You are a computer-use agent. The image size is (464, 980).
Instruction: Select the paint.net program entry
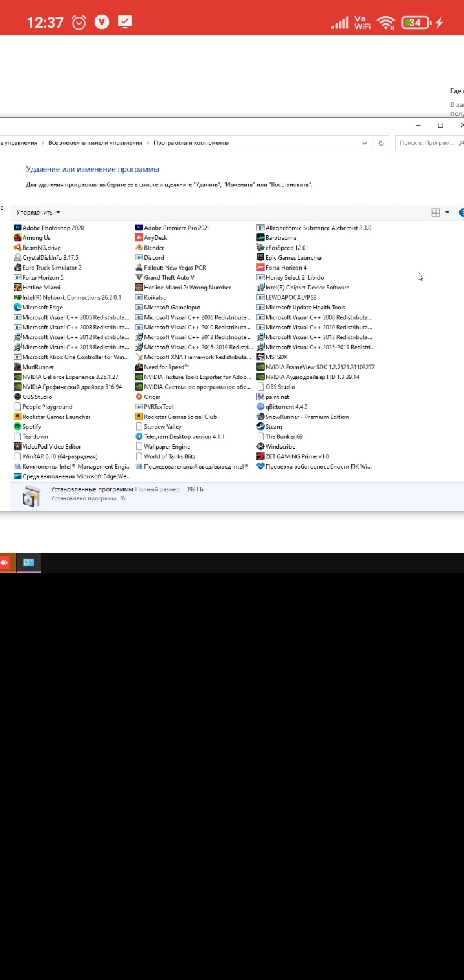coord(273,397)
